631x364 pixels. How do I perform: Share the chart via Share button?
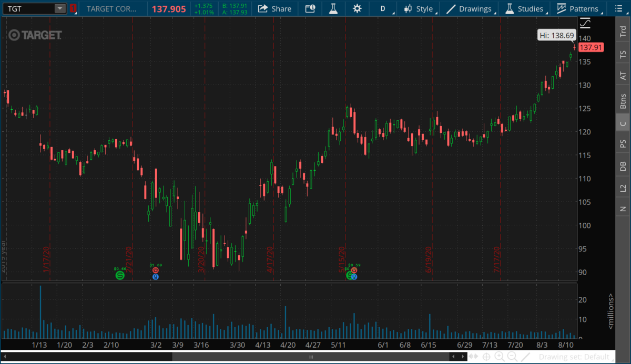(275, 8)
